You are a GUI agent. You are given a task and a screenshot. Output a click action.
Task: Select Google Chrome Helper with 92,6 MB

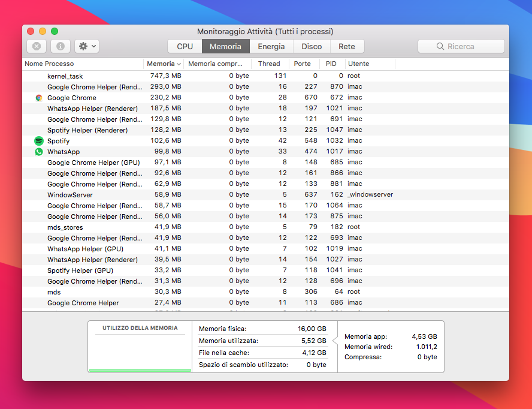pos(265,173)
